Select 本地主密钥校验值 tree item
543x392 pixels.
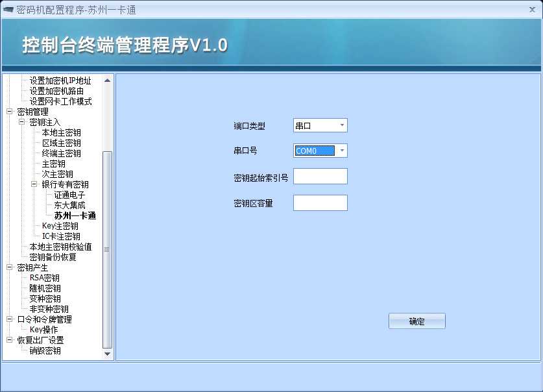coord(60,247)
